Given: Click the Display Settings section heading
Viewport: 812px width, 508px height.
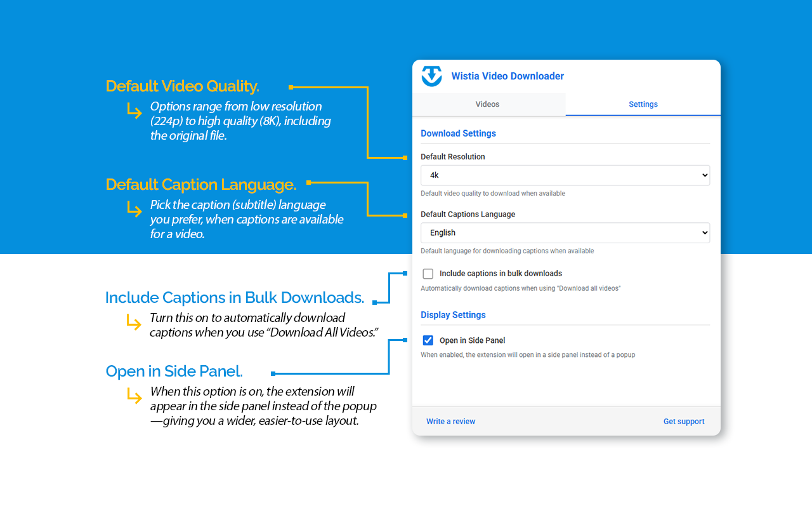Looking at the screenshot, I should [453, 315].
